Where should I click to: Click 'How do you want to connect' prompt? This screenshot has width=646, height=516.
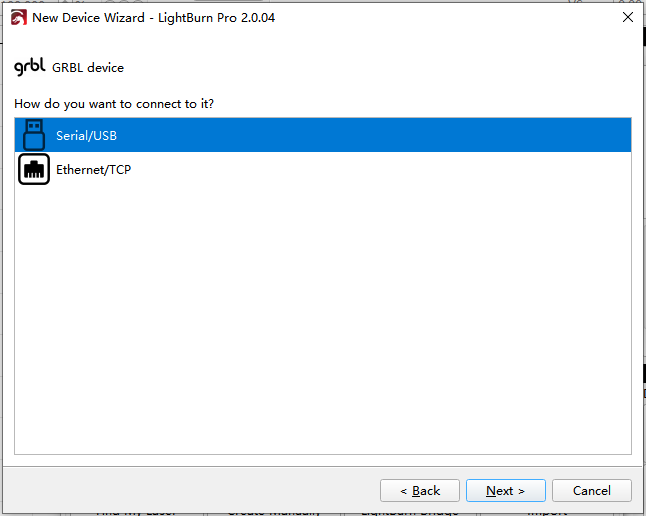click(114, 104)
